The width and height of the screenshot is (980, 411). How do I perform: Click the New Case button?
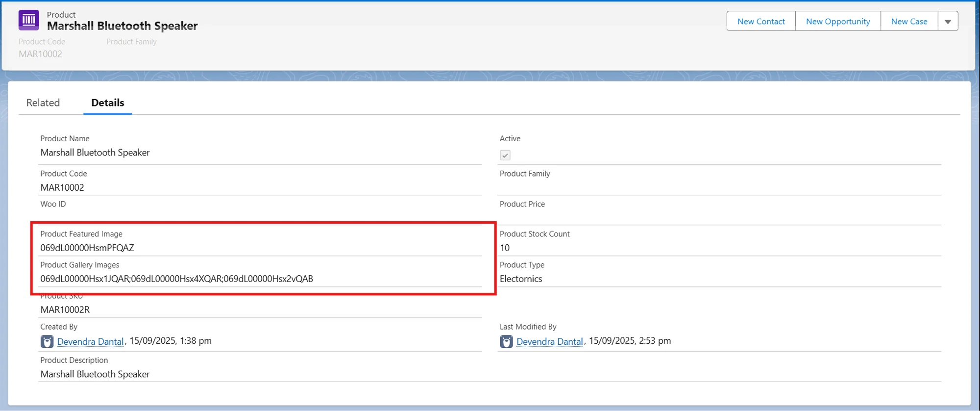909,22
